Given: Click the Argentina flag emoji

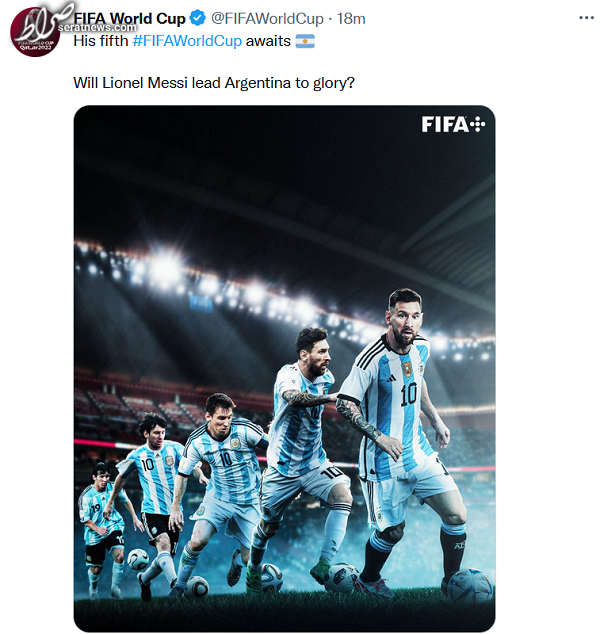Looking at the screenshot, I should (x=305, y=41).
